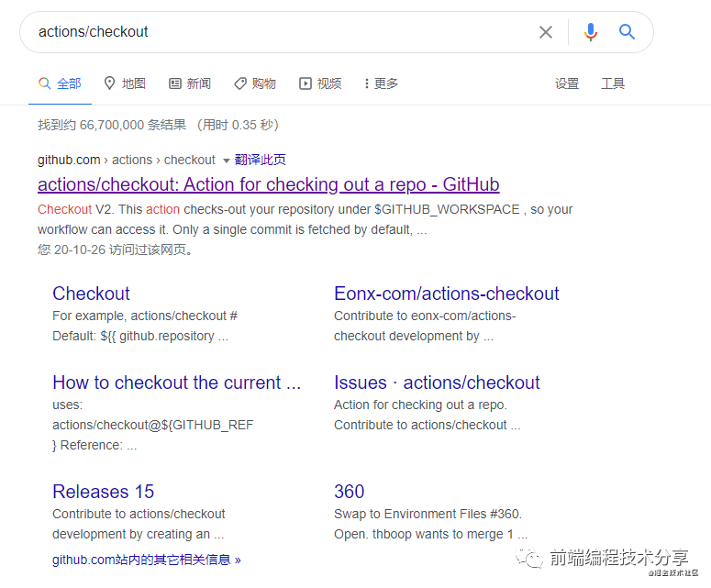
Task: Open actions/checkout GitHub main result
Action: point(269,184)
